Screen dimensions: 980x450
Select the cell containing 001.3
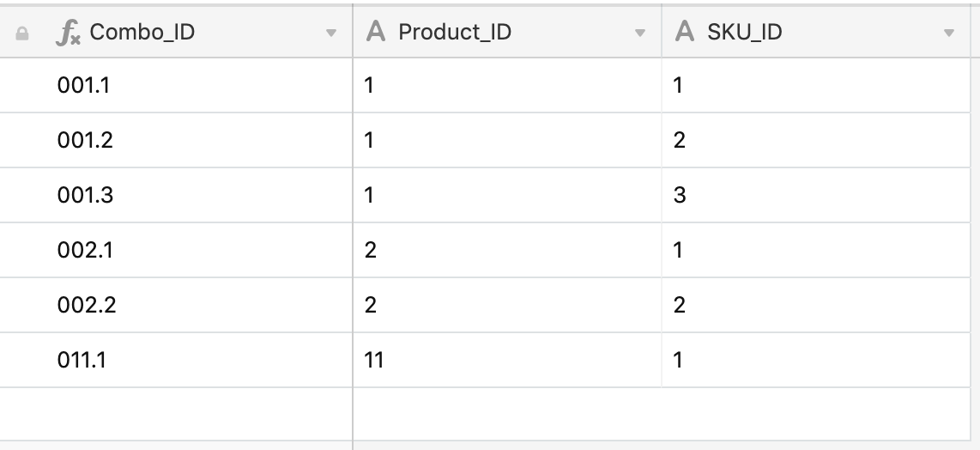pyautogui.click(x=176, y=195)
